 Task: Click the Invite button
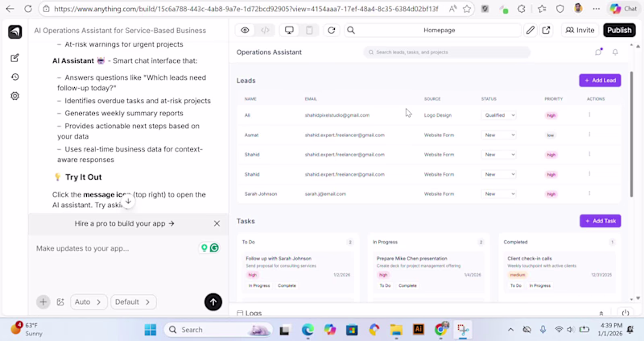580,30
